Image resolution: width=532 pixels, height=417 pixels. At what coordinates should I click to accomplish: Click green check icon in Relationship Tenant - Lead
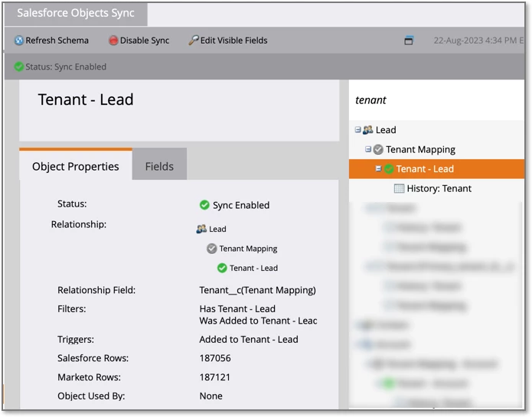[222, 268]
